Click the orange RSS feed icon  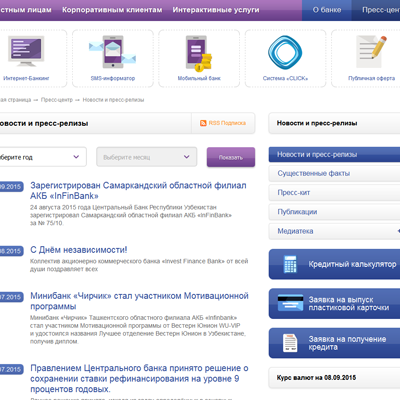click(x=203, y=123)
